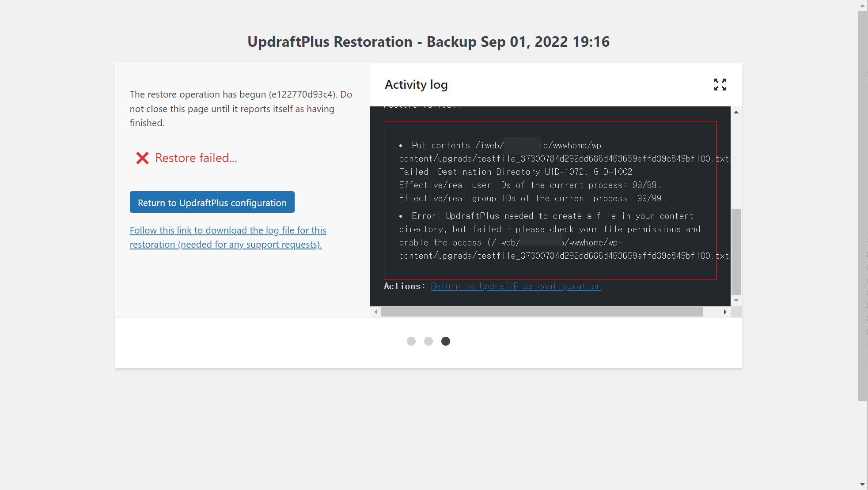Screen dimensions: 868x490
Task: Click the activity log horizontal scrollbar thumb
Action: tap(542, 312)
